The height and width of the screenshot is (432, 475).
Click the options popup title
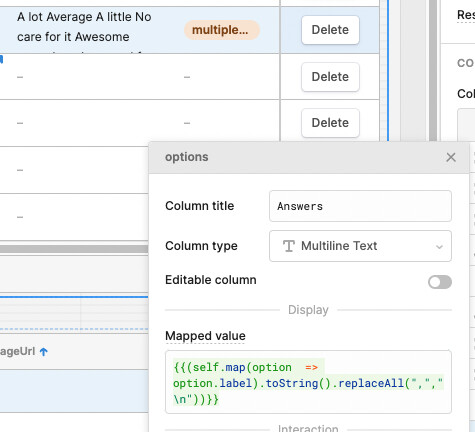coord(187,157)
